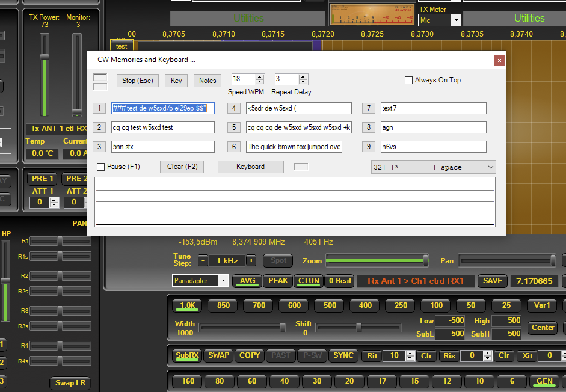Click the tune step minus button

point(203,261)
